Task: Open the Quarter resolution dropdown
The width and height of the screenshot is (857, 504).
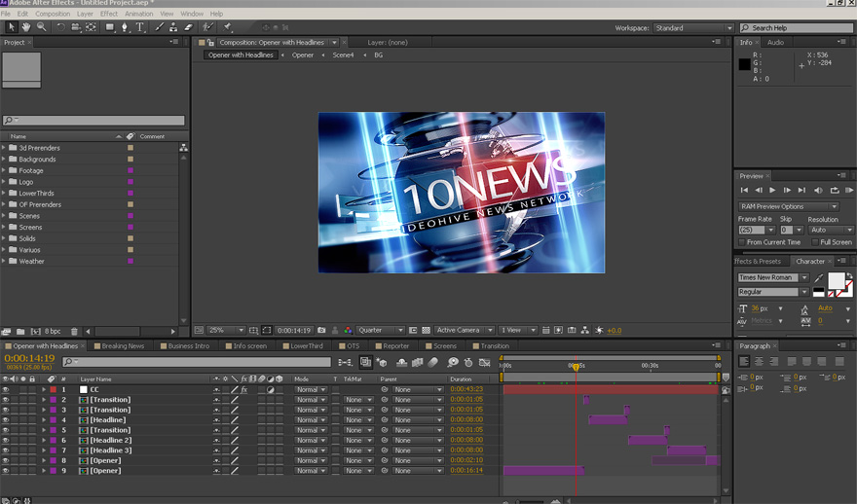Action: [381, 330]
